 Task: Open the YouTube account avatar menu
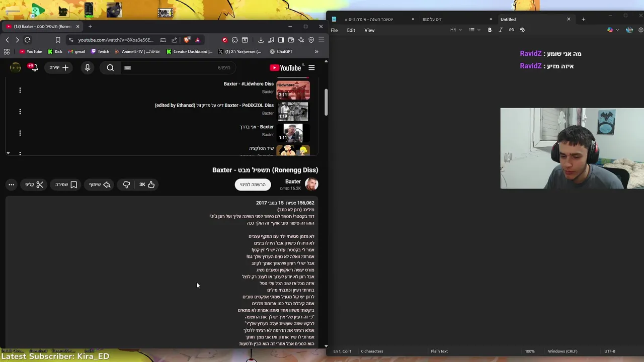tap(15, 67)
